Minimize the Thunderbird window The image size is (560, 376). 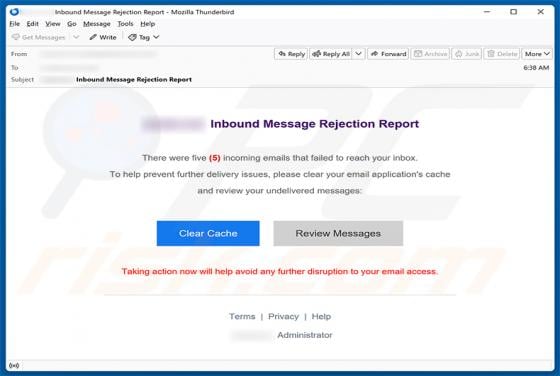tap(487, 12)
